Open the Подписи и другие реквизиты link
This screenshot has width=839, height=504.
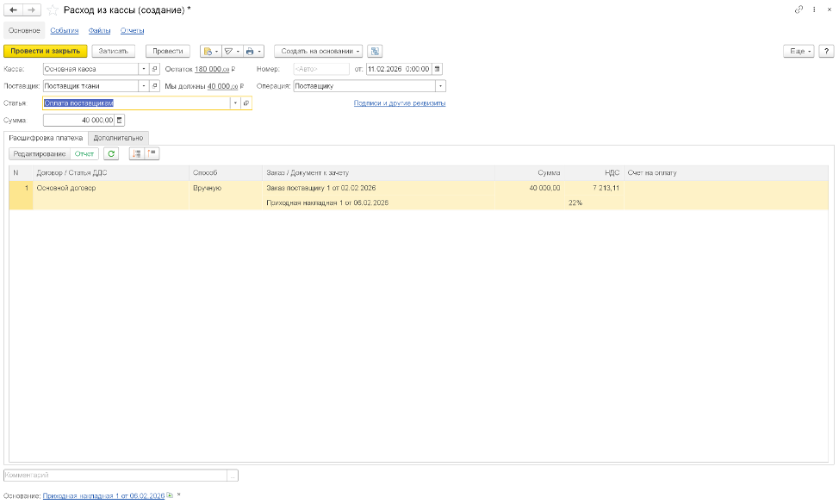[x=400, y=103]
